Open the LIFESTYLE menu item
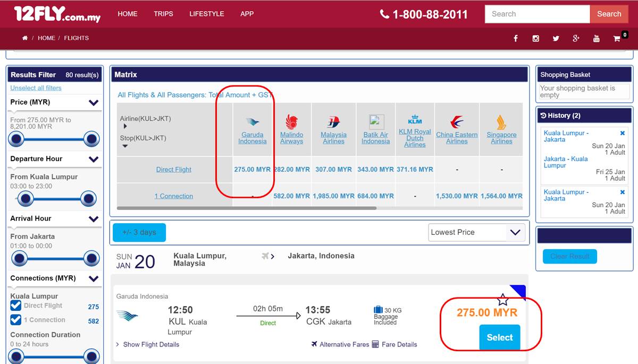The image size is (638, 364). tap(207, 14)
